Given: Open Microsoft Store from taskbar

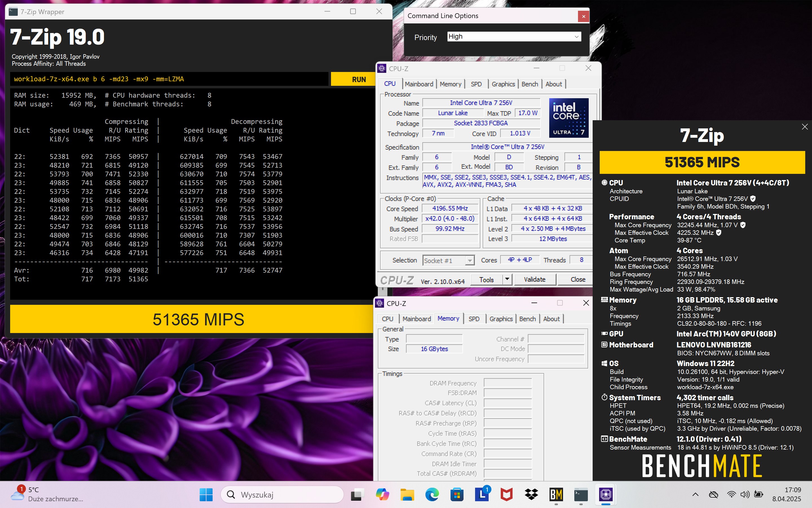Looking at the screenshot, I should pyautogui.click(x=457, y=494).
